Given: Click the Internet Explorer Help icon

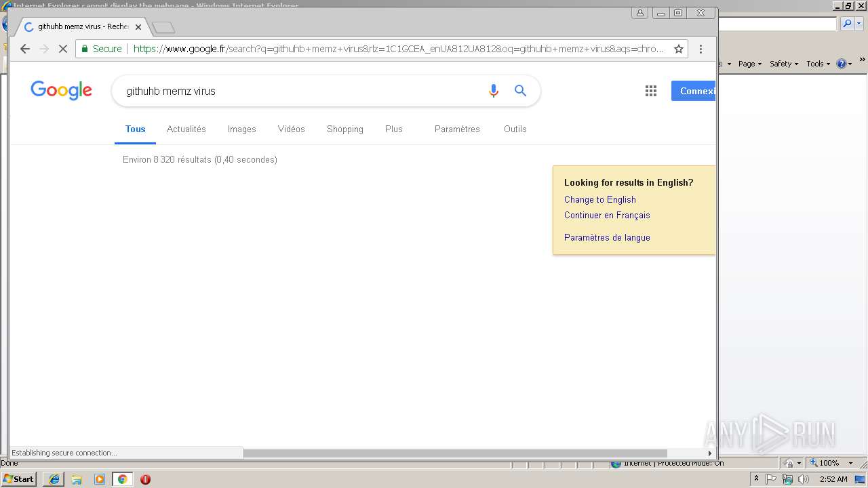Looking at the screenshot, I should pos(841,64).
